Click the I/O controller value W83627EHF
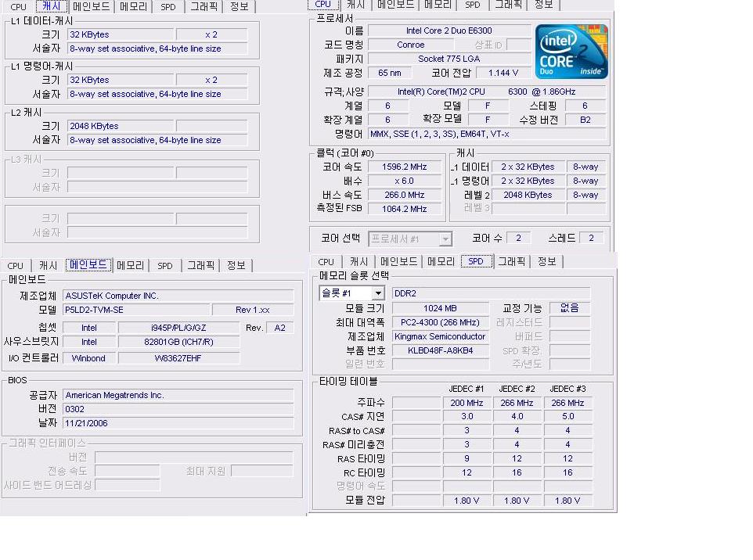This screenshot has height=560, width=753. coord(178,358)
